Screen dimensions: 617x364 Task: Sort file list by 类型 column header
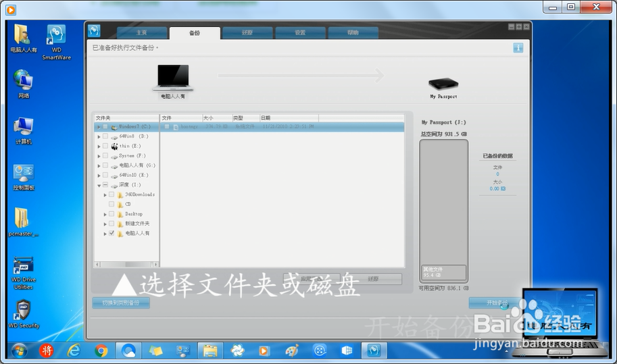[x=246, y=118]
